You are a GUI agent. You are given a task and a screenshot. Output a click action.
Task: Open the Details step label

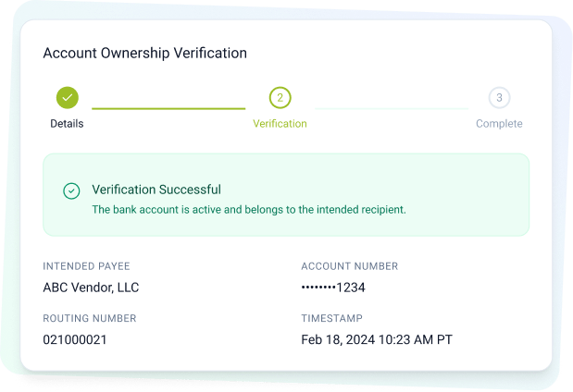67,124
